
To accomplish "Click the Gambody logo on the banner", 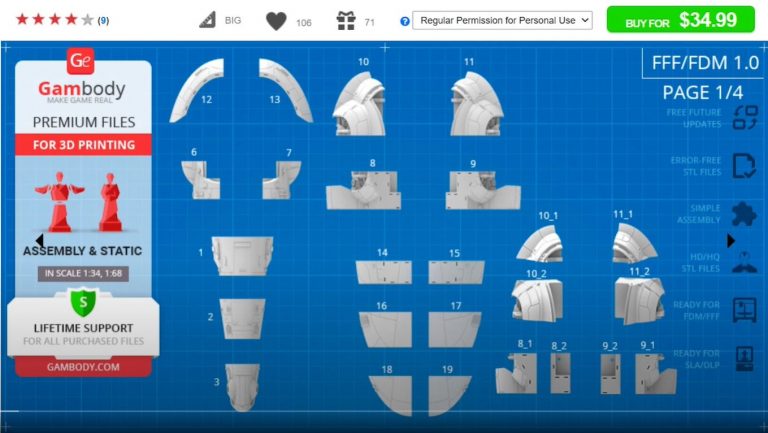I will point(82,80).
